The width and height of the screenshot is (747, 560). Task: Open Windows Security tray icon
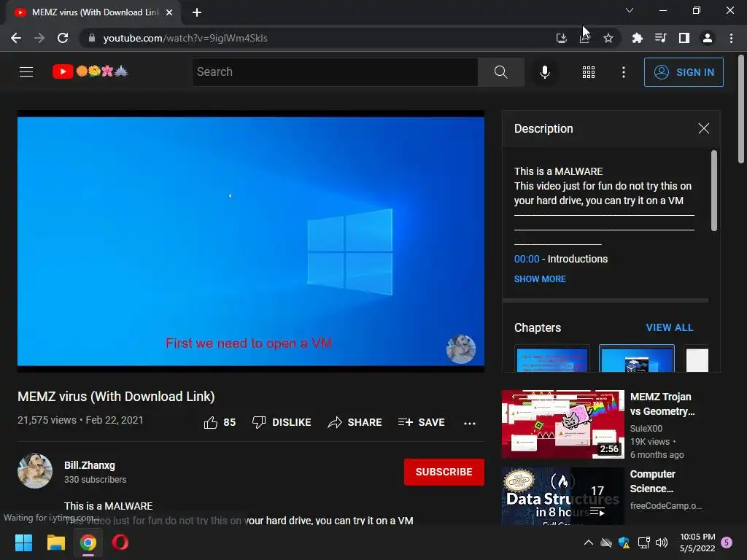[624, 542]
